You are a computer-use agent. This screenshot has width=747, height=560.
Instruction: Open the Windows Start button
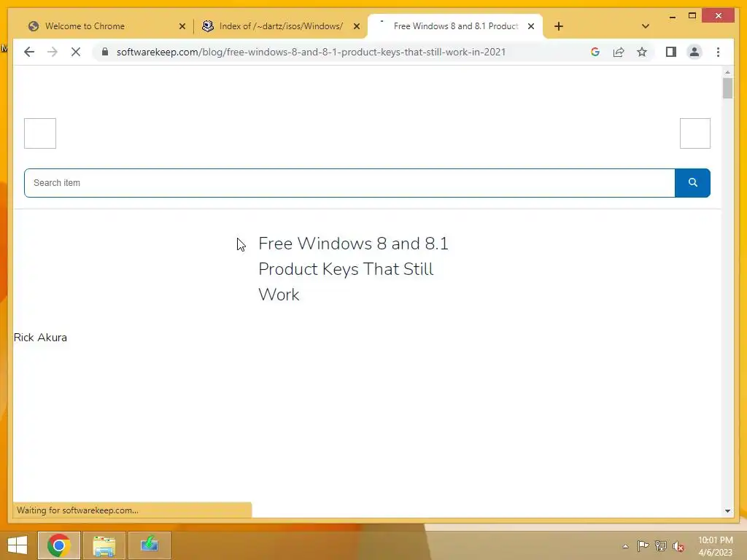(18, 545)
